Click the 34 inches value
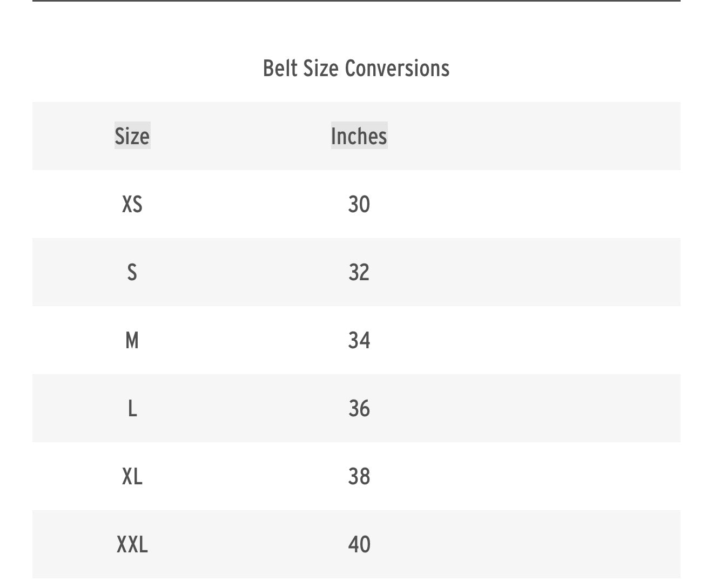 tap(359, 340)
